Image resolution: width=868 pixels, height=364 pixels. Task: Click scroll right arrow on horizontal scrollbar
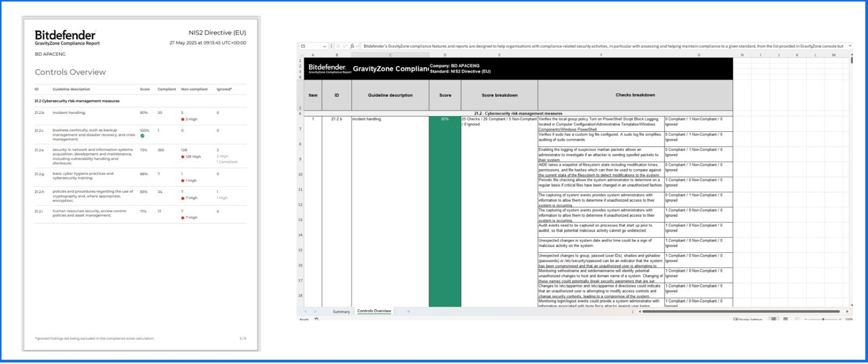point(847,311)
